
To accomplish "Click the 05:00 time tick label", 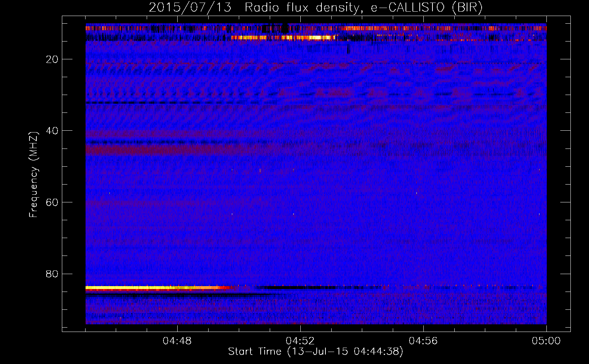I will [546, 341].
